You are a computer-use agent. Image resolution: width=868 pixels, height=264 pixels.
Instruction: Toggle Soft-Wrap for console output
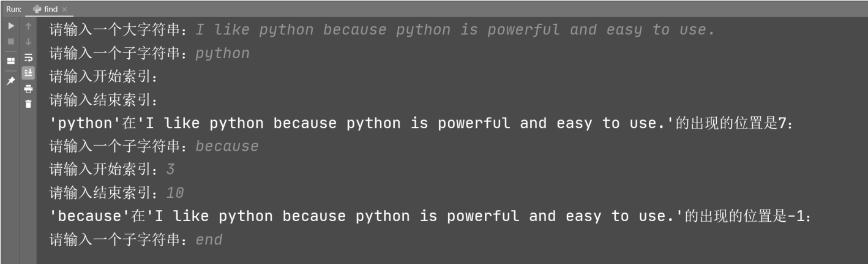[28, 58]
